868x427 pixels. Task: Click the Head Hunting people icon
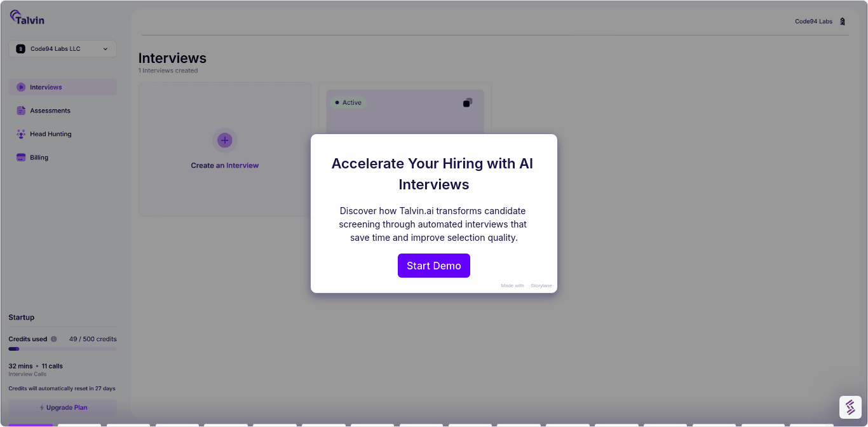(x=21, y=134)
